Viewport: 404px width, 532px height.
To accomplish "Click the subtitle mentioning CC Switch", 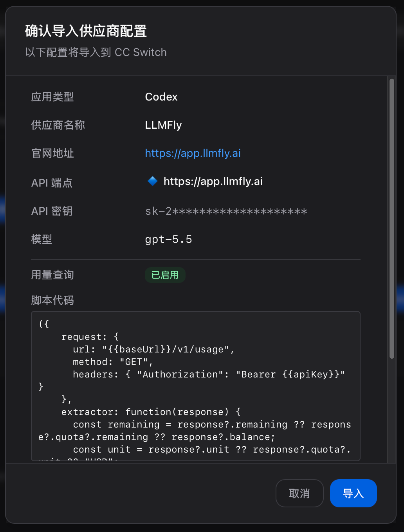I will [96, 52].
